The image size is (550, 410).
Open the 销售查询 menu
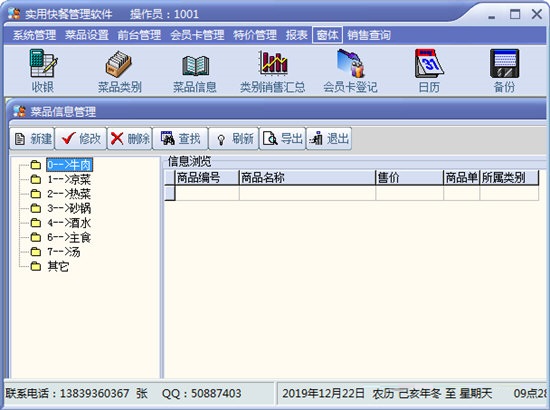(369, 35)
